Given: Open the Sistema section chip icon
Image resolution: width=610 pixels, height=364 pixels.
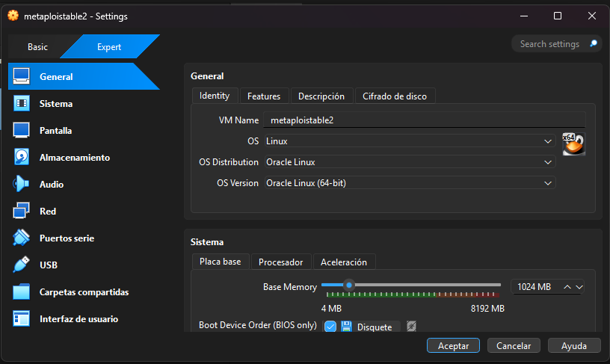Looking at the screenshot, I should (22, 104).
